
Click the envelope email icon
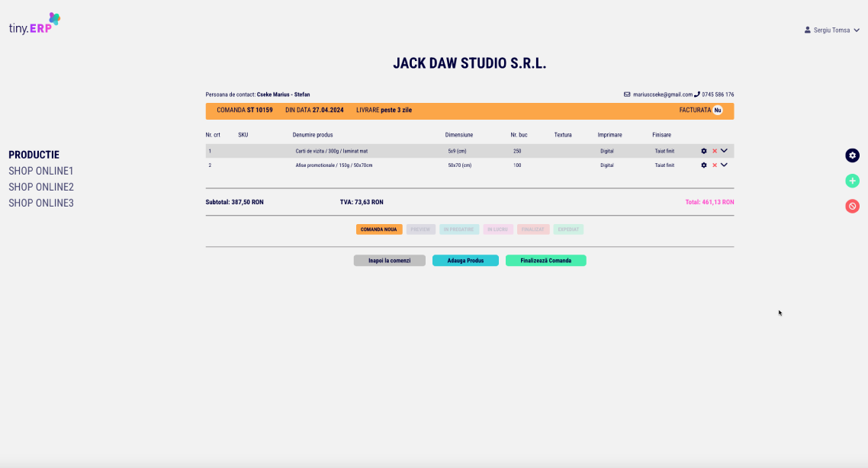627,95
